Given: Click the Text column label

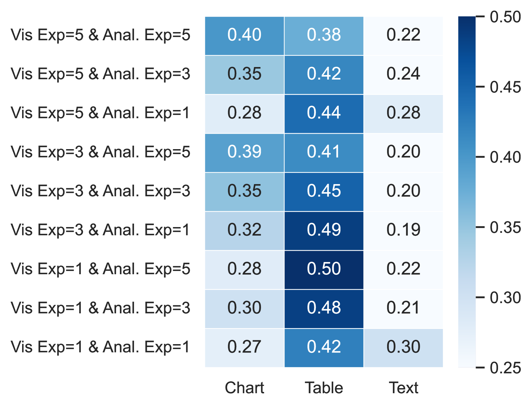Looking at the screenshot, I should 403,388.
